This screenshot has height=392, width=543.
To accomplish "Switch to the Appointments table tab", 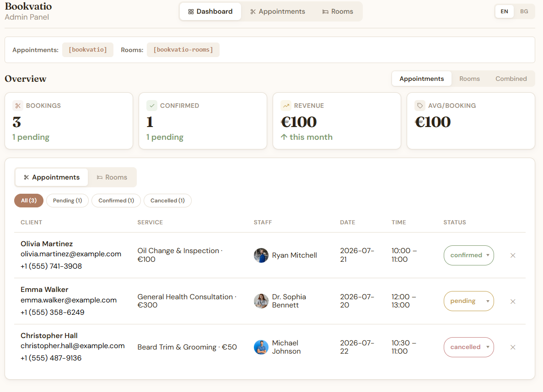I will point(52,177).
